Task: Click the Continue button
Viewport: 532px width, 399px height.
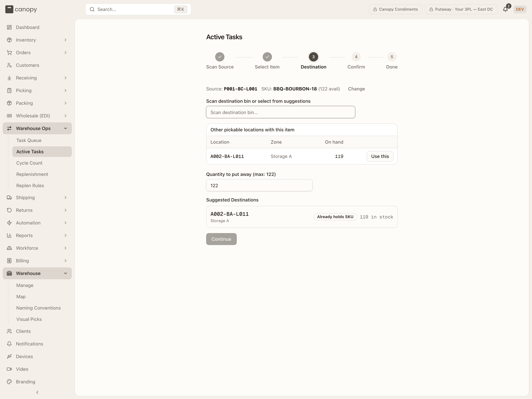Action: pos(221,239)
